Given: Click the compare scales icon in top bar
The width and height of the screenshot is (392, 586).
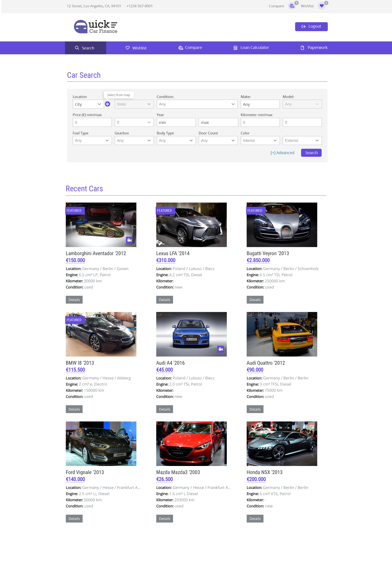Looking at the screenshot, I should [x=292, y=6].
